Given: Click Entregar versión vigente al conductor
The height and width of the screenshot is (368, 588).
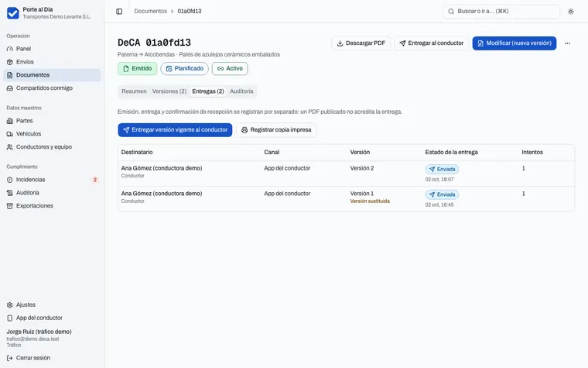Looking at the screenshot, I should click(175, 130).
